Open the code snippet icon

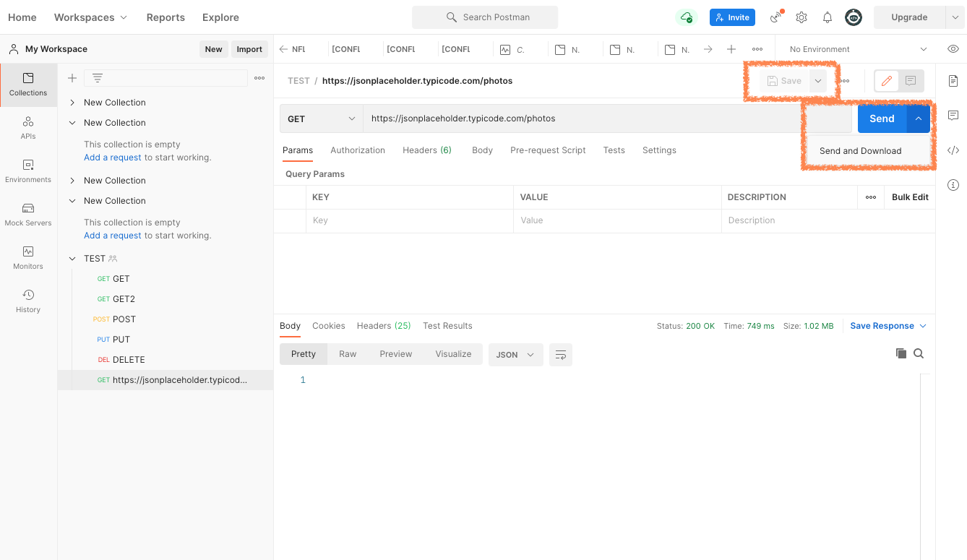pyautogui.click(x=953, y=150)
